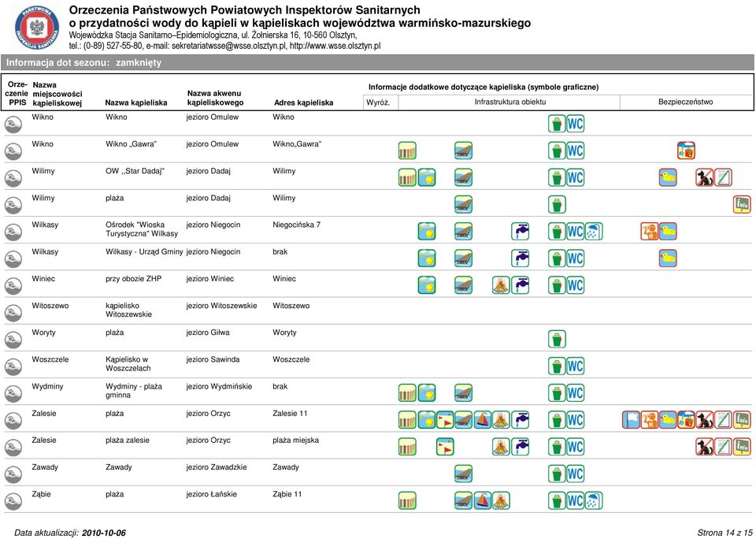756x539 pixels.
Task: Click the shower icon in Ząbie row
Action: (594, 501)
